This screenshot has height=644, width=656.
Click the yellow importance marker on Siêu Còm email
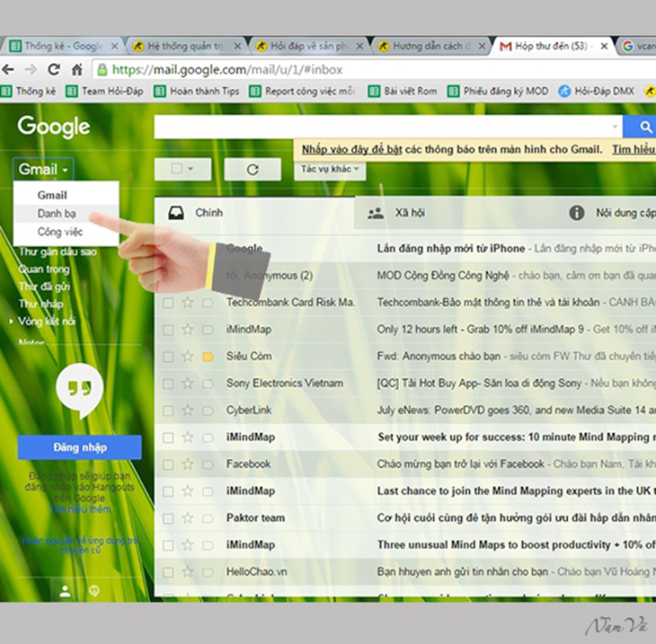tap(208, 357)
